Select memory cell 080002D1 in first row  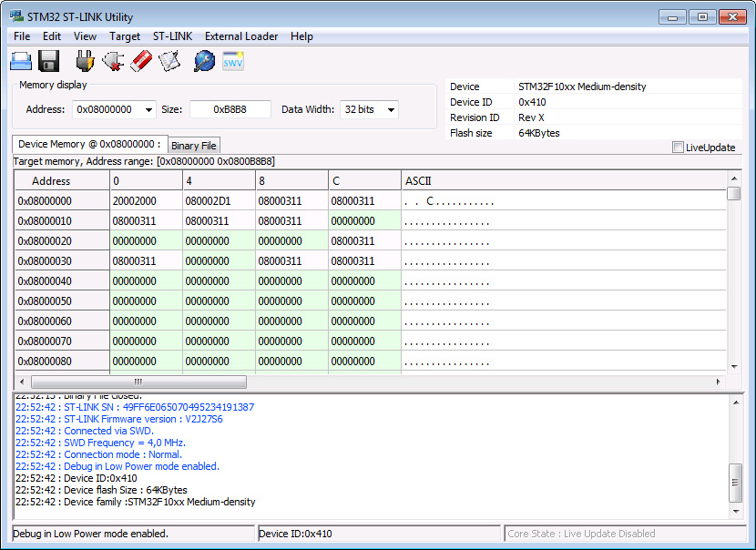208,200
